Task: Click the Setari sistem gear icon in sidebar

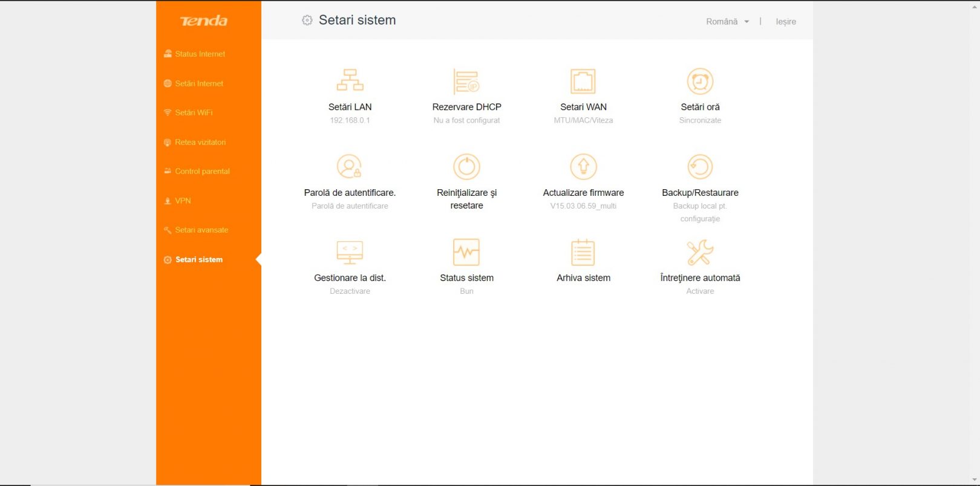Action: click(168, 259)
